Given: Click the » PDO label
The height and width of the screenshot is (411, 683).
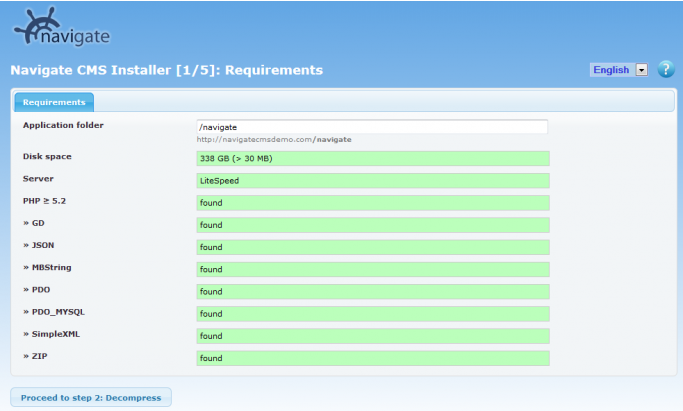Looking at the screenshot, I should [37, 290].
